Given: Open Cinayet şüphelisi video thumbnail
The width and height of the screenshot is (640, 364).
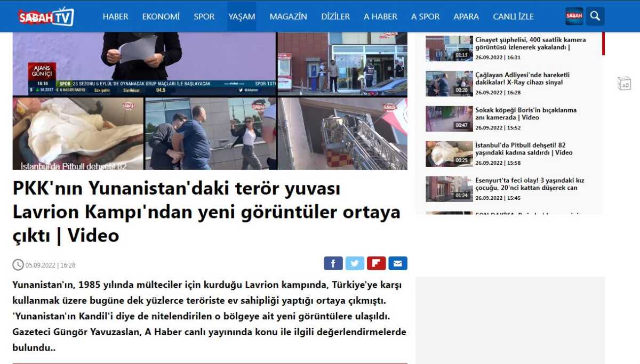Looking at the screenshot, I should [449, 48].
